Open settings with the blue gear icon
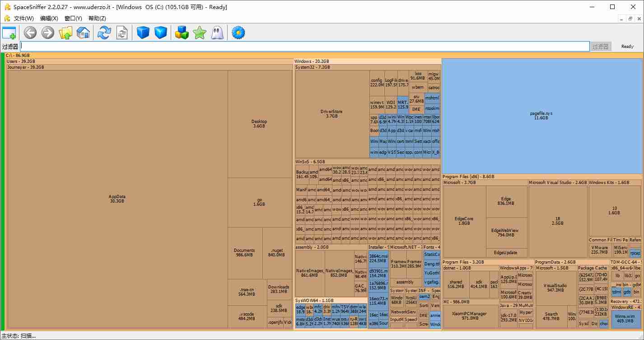The height and width of the screenshot is (340, 644). pyautogui.click(x=238, y=33)
